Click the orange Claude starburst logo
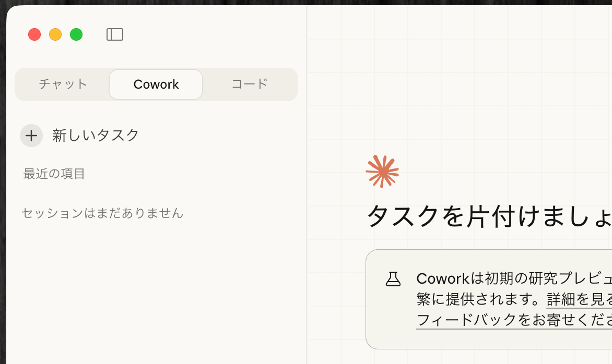The image size is (612, 364). (x=382, y=172)
